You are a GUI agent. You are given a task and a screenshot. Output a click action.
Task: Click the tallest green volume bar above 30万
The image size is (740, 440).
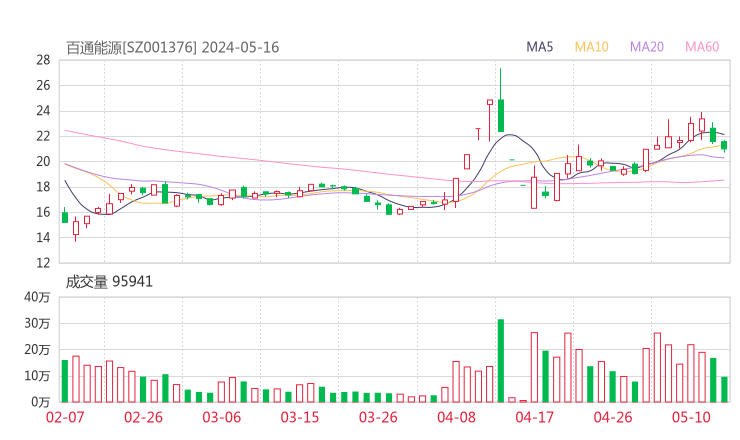click(501, 361)
